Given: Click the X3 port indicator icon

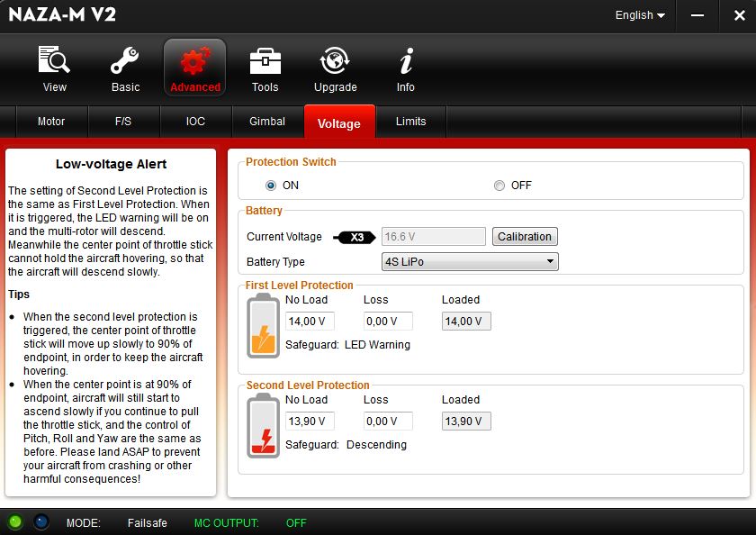Looking at the screenshot, I should tap(355, 237).
